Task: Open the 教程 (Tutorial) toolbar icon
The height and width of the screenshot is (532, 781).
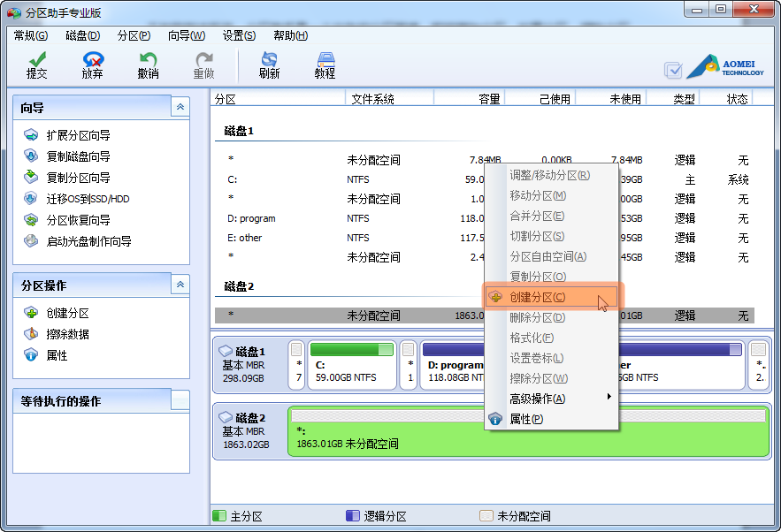Action: pyautogui.click(x=325, y=65)
